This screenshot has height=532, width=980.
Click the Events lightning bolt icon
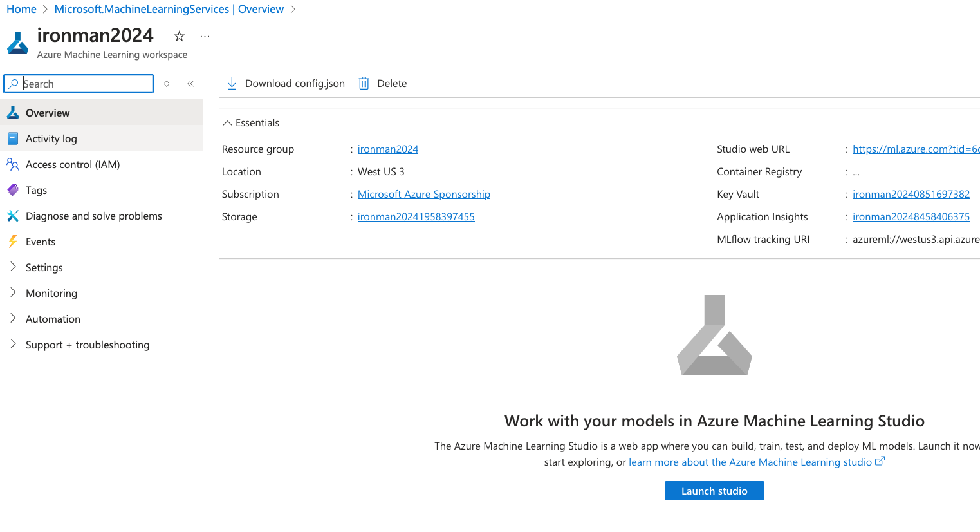pos(13,242)
